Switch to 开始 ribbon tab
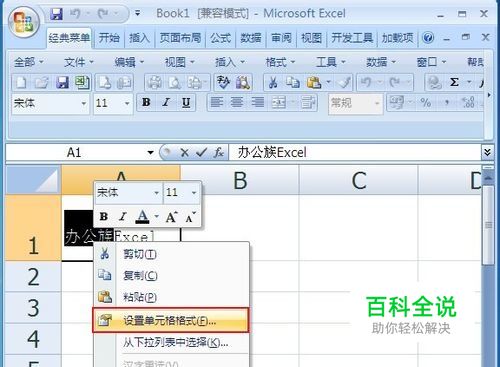 pyautogui.click(x=109, y=38)
